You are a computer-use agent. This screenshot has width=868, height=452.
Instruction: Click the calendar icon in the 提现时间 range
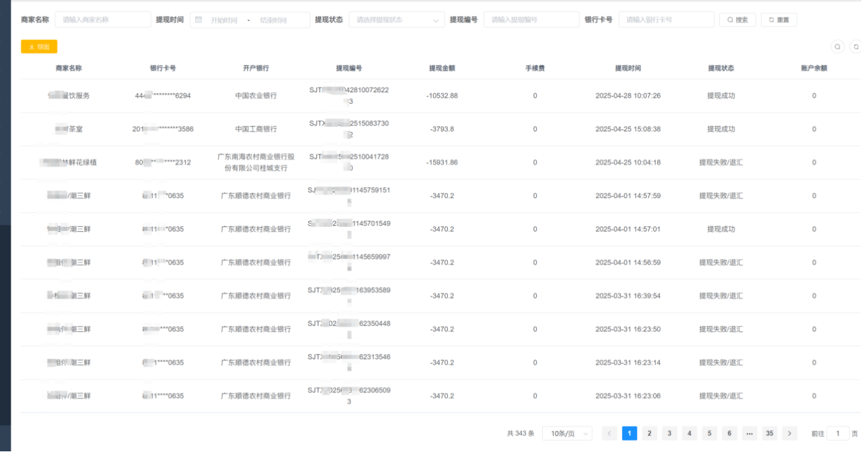(199, 20)
